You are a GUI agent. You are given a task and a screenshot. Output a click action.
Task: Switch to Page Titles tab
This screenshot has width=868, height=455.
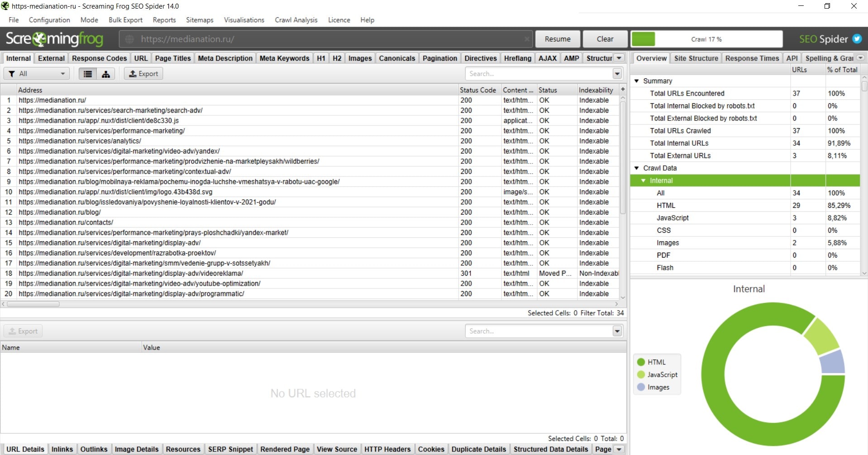coord(173,58)
